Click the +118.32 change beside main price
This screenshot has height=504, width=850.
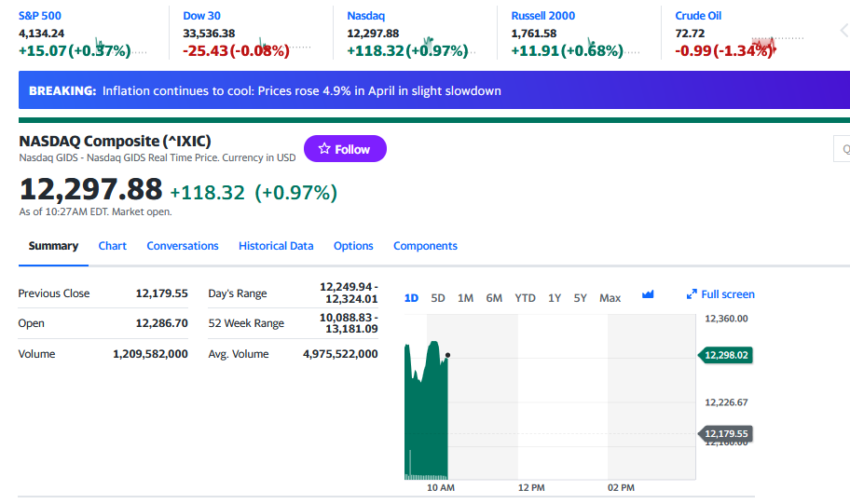(x=208, y=193)
